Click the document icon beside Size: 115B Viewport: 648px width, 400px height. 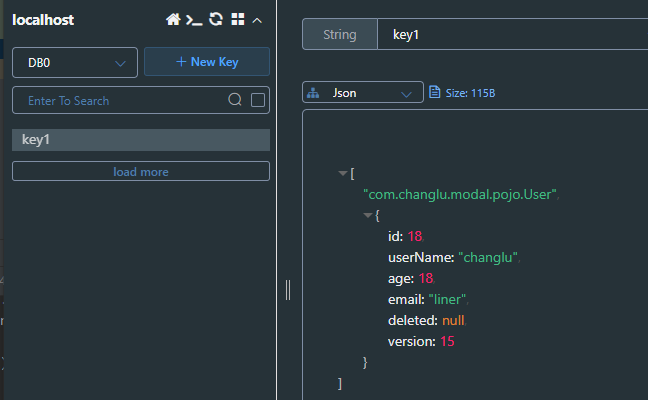click(x=434, y=92)
